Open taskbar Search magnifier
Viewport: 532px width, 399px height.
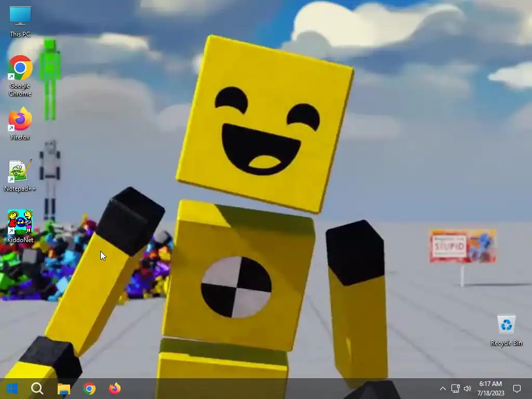pos(37,389)
